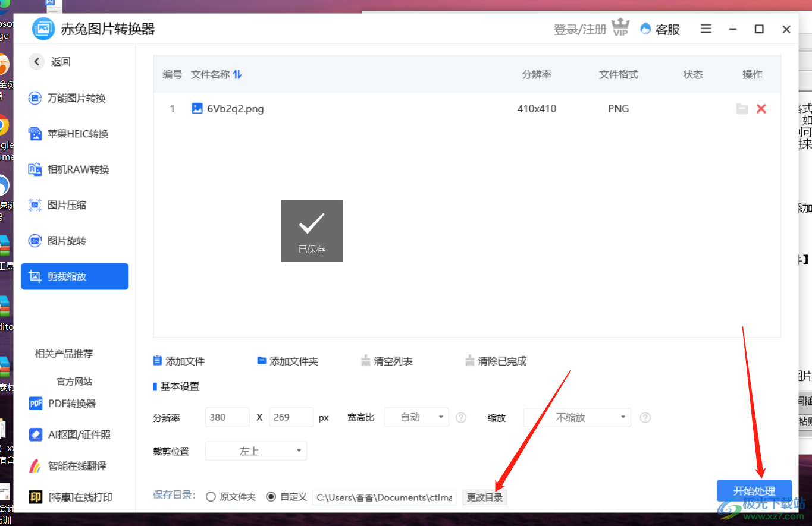Screen dimensions: 812x526
Task: Click the 添加文件夹 button
Action: [288, 361]
